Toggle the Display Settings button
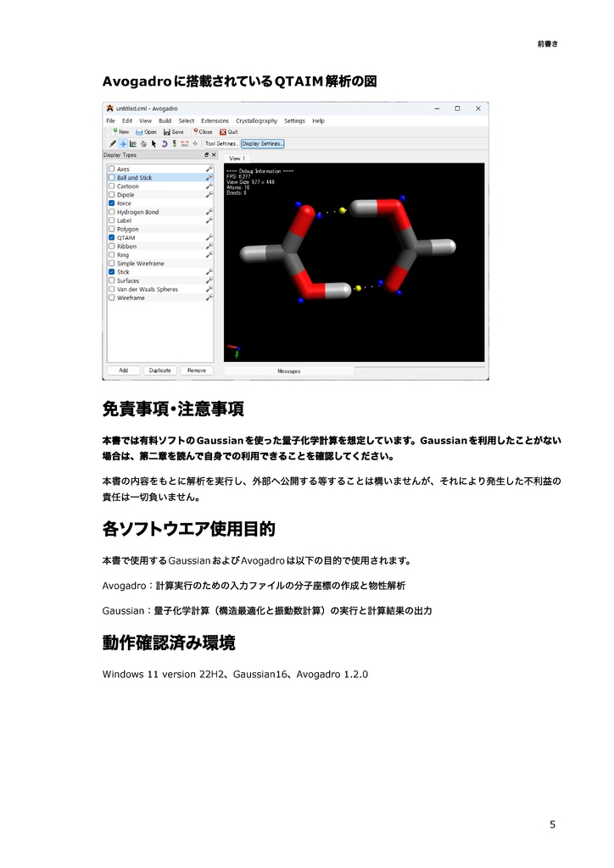Viewport: 614px width, 868px height. [262, 143]
